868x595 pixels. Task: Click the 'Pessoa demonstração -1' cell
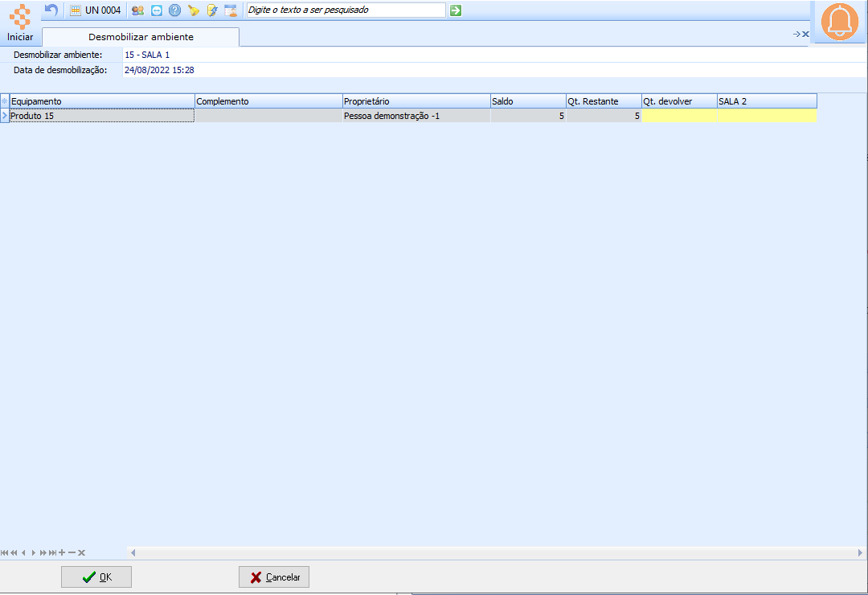[416, 116]
